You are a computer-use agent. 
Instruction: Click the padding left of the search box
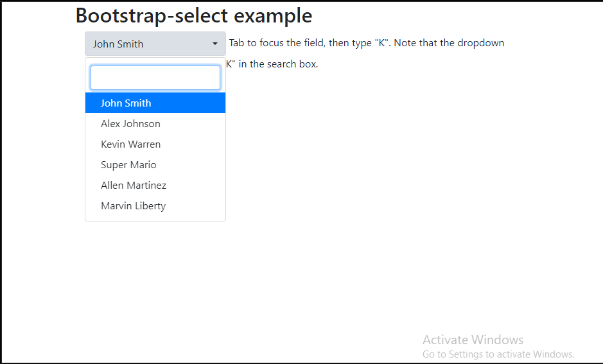point(88,78)
